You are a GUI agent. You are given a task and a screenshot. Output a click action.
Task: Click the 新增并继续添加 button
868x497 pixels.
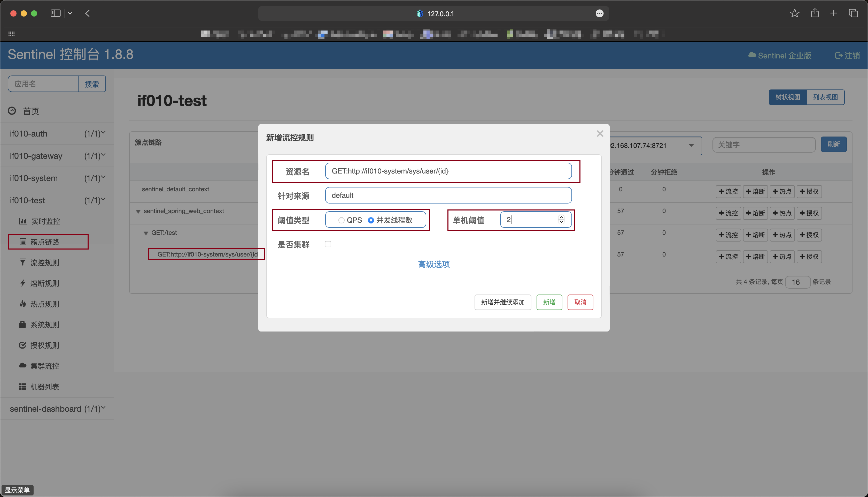click(502, 302)
